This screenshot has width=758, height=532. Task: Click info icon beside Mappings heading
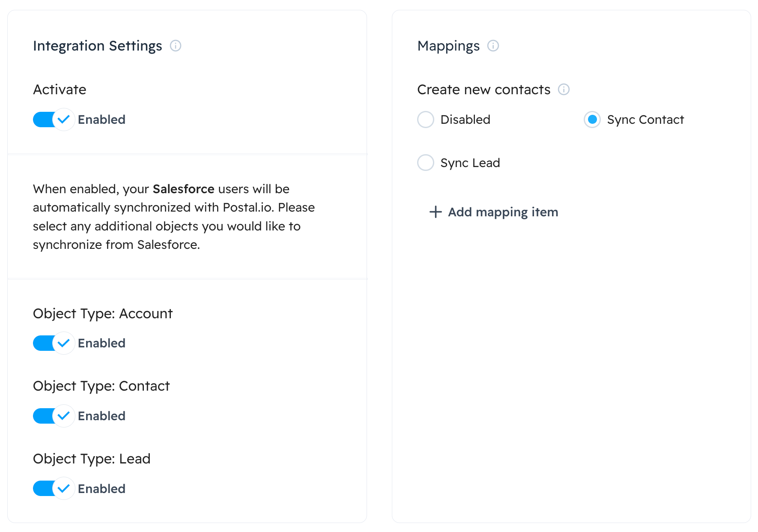tap(493, 46)
